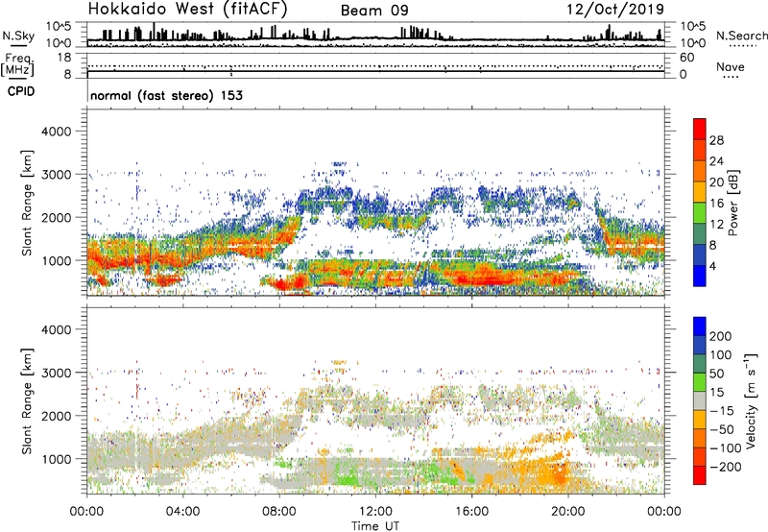This screenshot has height=532, width=768.
Task: Click the "3000" tick on the velocity panel
Action: pyautogui.click(x=57, y=373)
